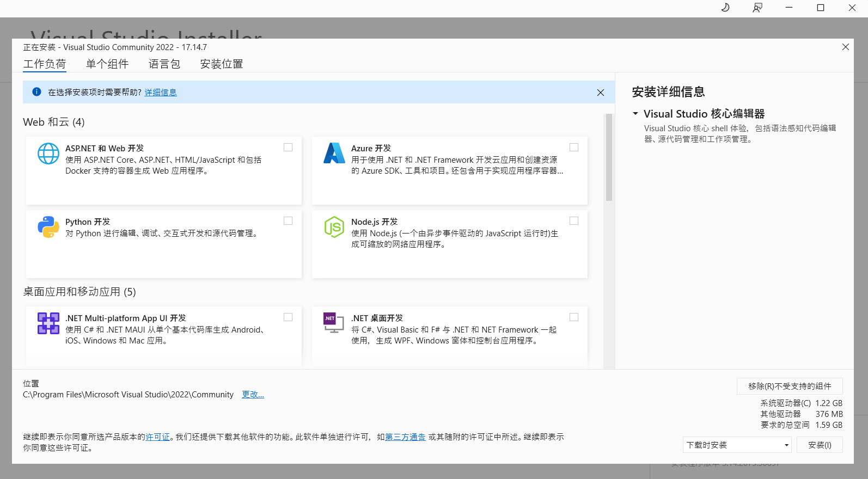868x479 pixels.
Task: Switch to the 单个组件 tab
Action: point(107,64)
